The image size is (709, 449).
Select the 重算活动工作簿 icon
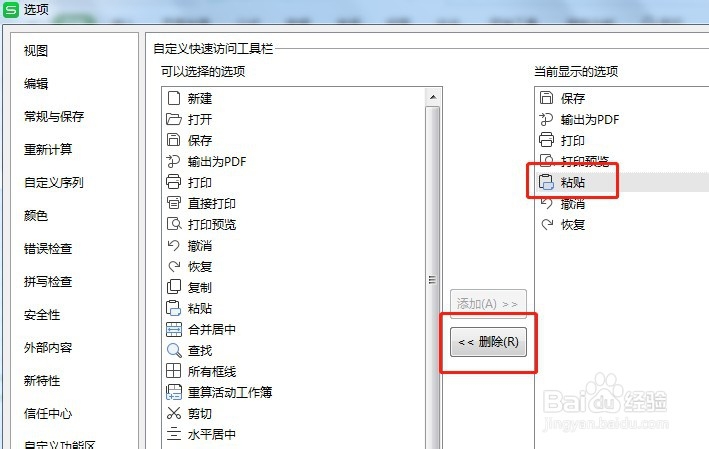click(x=174, y=392)
